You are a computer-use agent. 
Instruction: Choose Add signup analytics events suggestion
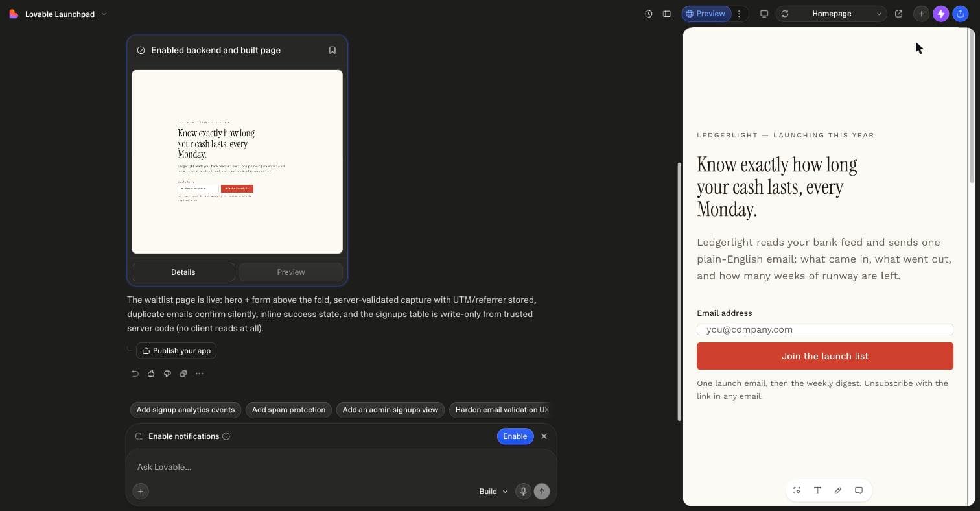[185, 410]
